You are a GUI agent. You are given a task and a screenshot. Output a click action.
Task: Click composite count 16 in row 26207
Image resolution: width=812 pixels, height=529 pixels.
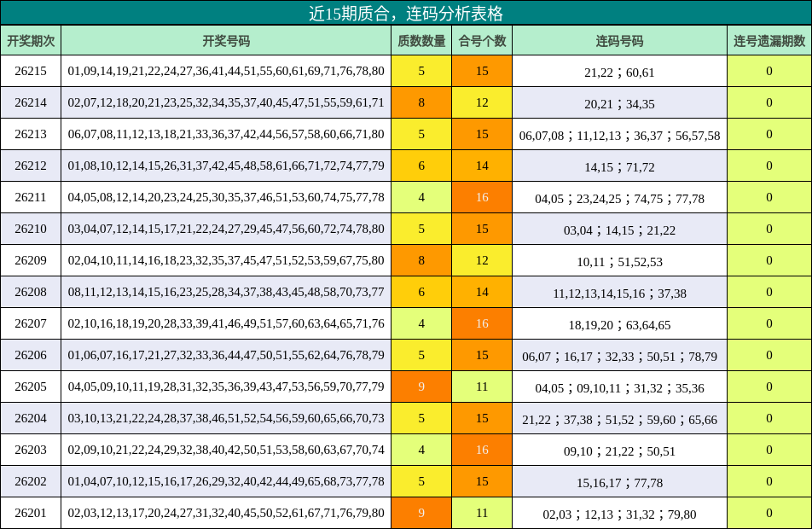point(482,324)
